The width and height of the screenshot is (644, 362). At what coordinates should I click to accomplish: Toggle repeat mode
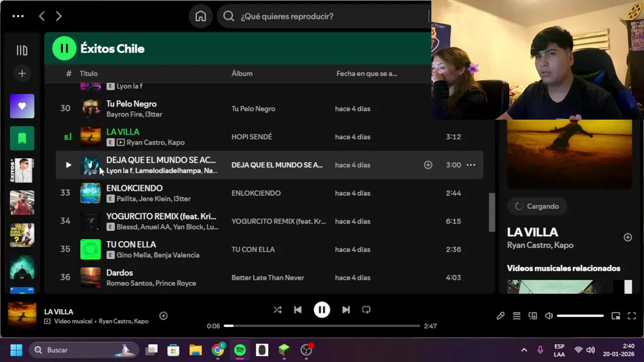tap(366, 310)
